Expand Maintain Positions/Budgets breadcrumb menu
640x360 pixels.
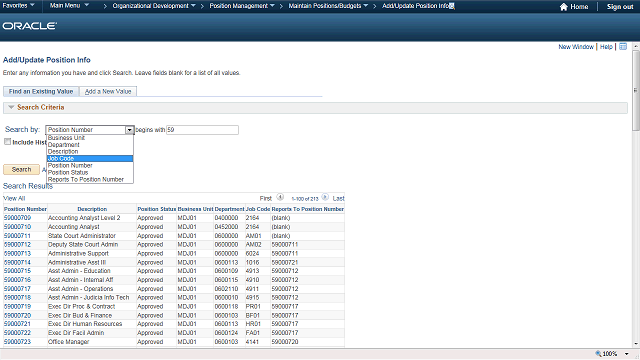pyautogui.click(x=328, y=6)
